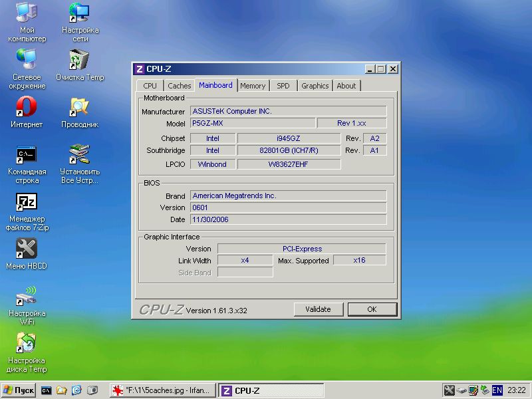Screen dimensions: 532x399
Task: Open the Пуск start menu
Action: pos(19,390)
